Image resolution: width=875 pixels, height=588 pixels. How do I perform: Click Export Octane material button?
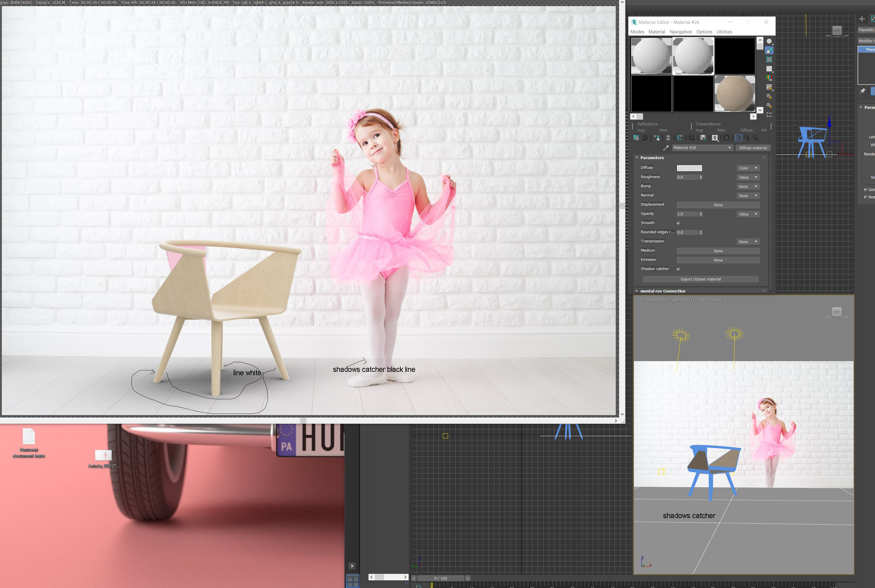click(x=700, y=279)
